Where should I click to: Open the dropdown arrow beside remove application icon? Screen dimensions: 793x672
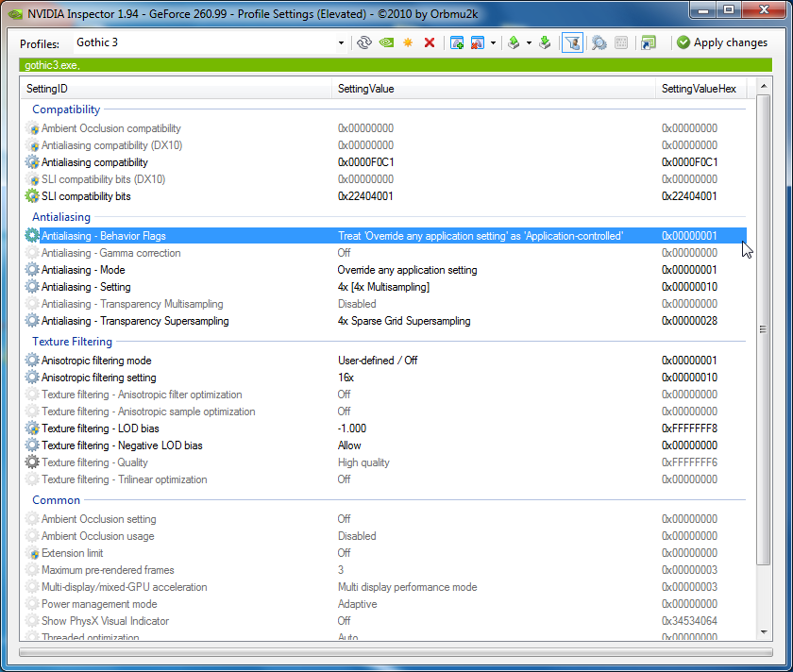tap(493, 42)
